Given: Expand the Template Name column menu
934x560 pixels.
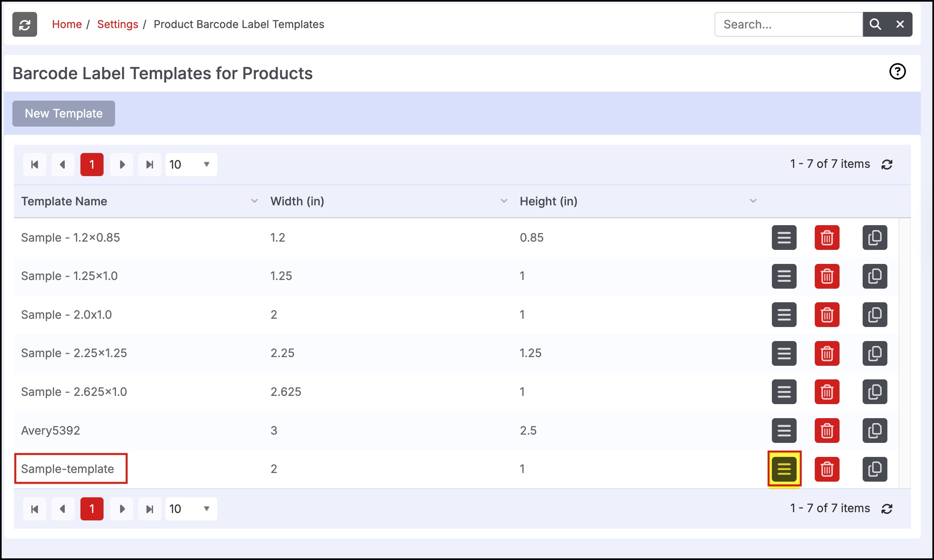Looking at the screenshot, I should [254, 201].
